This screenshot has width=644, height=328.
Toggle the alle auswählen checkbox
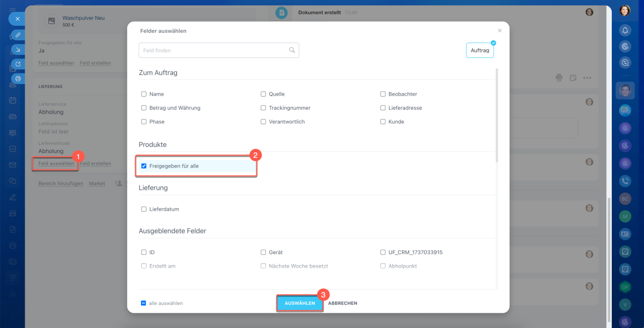click(x=143, y=303)
